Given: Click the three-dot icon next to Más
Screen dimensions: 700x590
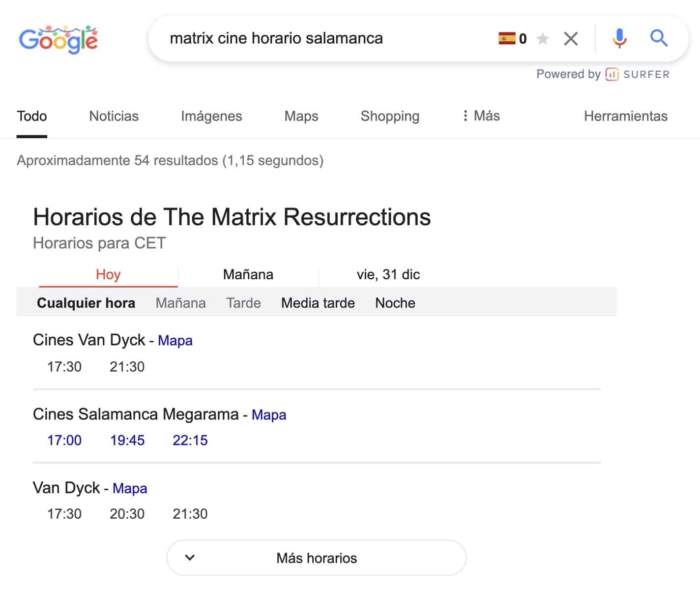Looking at the screenshot, I should [x=465, y=116].
